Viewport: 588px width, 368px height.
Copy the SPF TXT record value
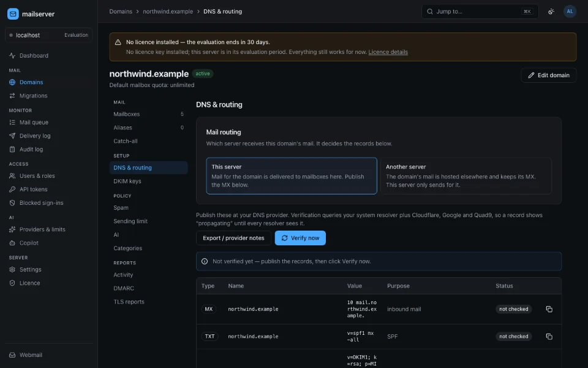coord(549,337)
